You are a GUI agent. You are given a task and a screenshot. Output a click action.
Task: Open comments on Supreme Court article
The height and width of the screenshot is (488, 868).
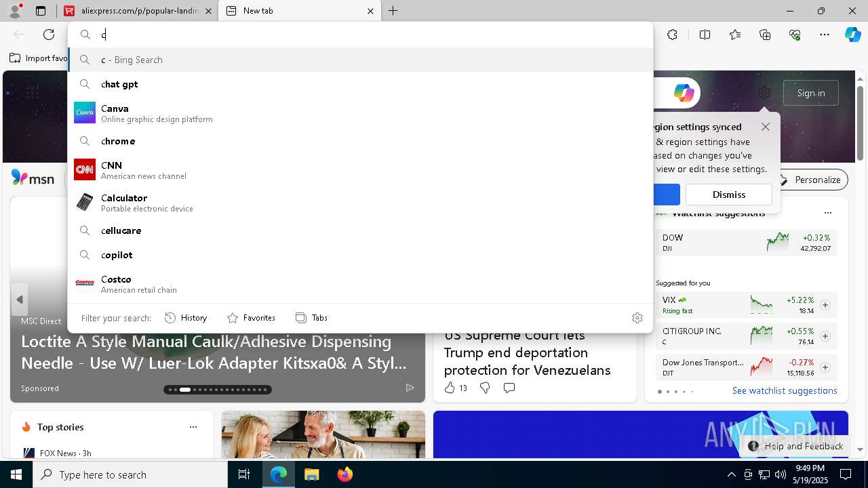509,388
